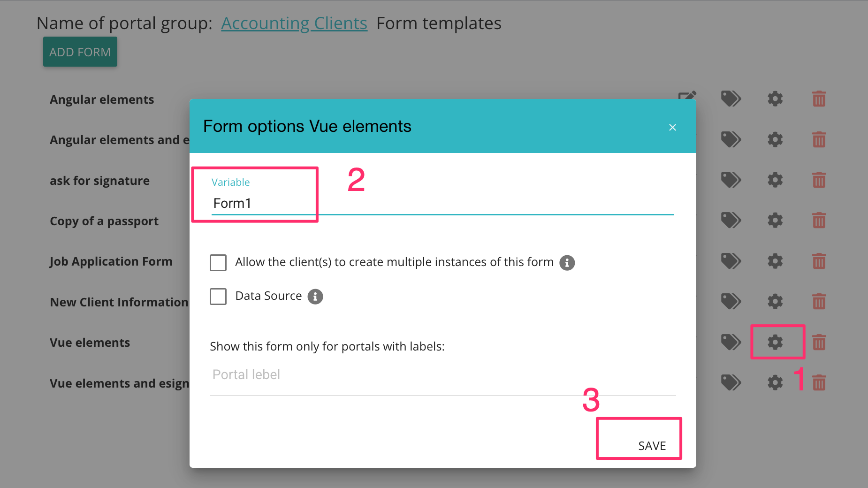Click tag icon for Vue elements and esign
The height and width of the screenshot is (488, 868).
(x=731, y=382)
